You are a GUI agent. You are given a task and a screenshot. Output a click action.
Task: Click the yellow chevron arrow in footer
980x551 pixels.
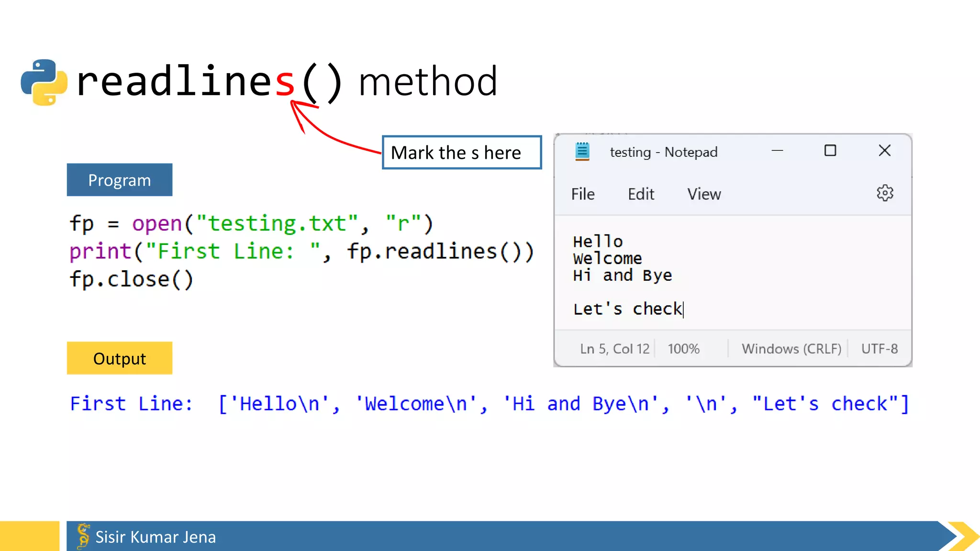tap(964, 536)
